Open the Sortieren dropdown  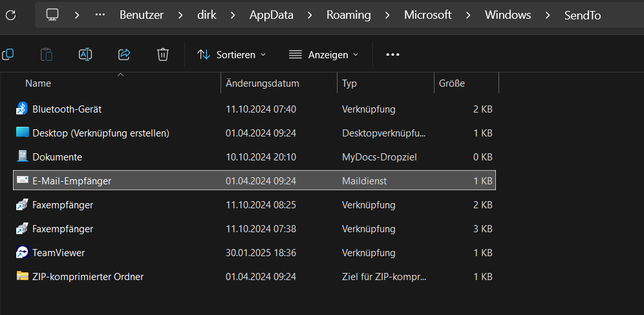231,54
